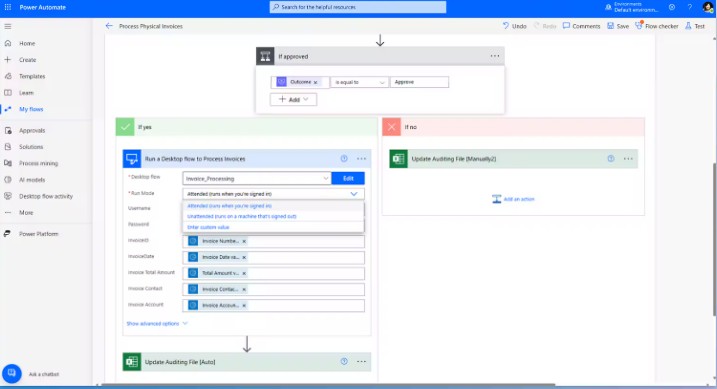This screenshot has height=389, width=717.
Task: Open the Desktop flow Invoice_Processing dropdown
Action: click(x=257, y=178)
